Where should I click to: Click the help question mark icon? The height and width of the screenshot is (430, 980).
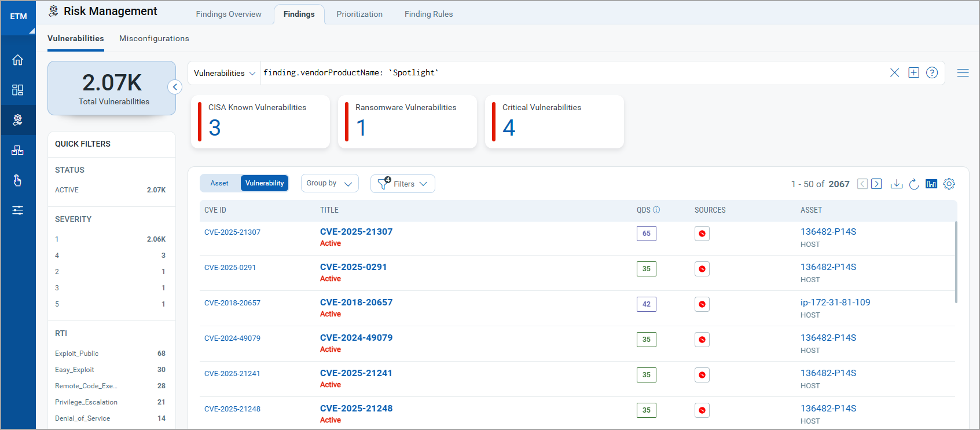(931, 72)
